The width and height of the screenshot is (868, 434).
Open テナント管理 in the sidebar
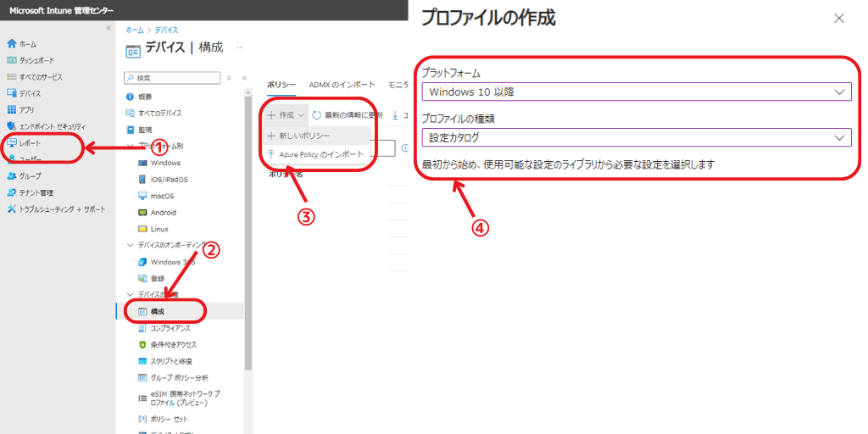click(x=31, y=192)
